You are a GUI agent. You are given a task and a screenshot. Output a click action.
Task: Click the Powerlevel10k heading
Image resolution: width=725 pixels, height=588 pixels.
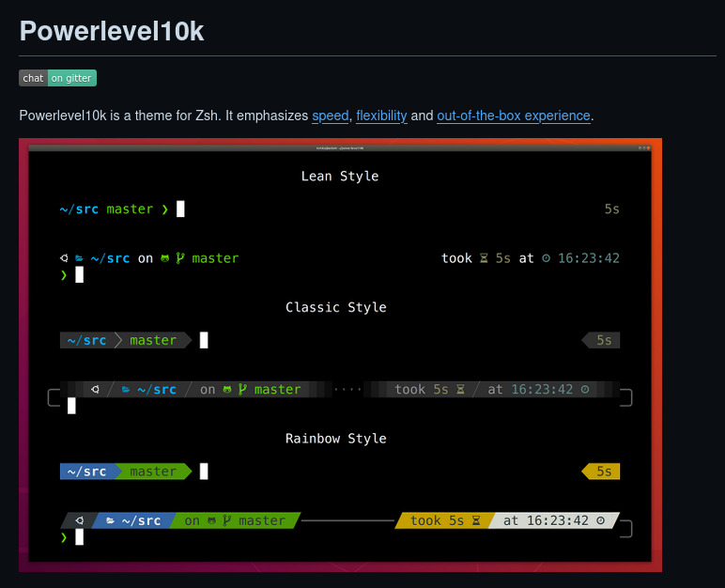[x=112, y=31]
